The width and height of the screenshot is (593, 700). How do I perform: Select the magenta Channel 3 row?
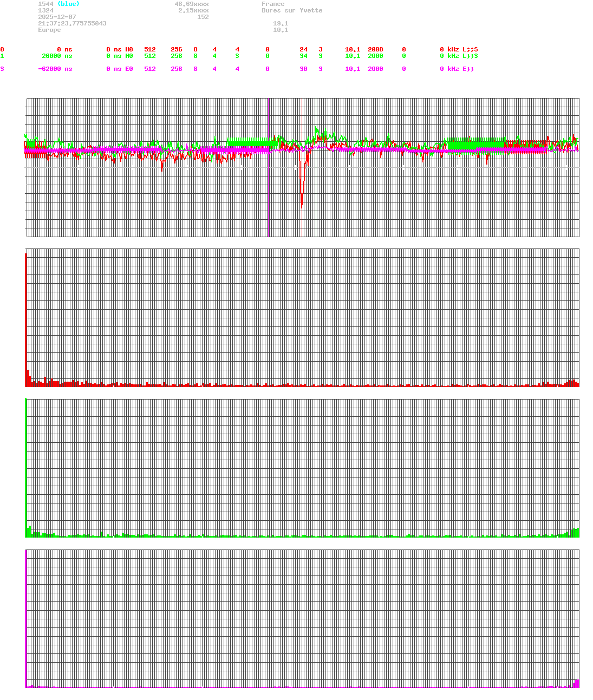[x=2, y=69]
